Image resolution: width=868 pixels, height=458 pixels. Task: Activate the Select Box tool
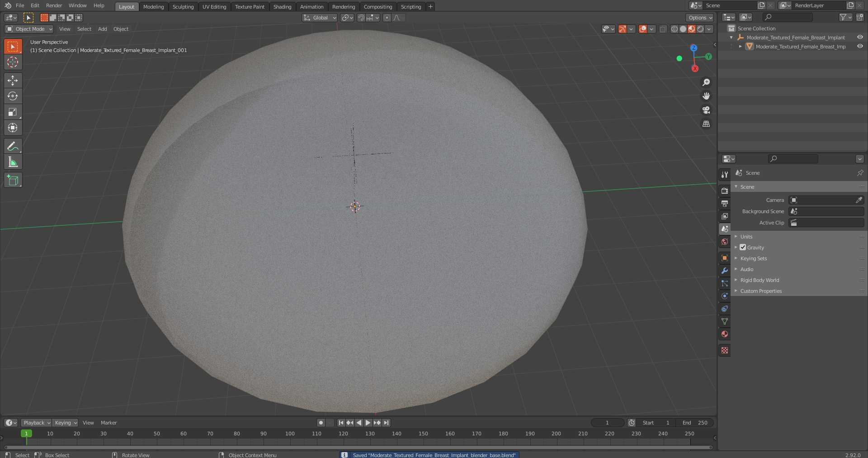point(13,46)
